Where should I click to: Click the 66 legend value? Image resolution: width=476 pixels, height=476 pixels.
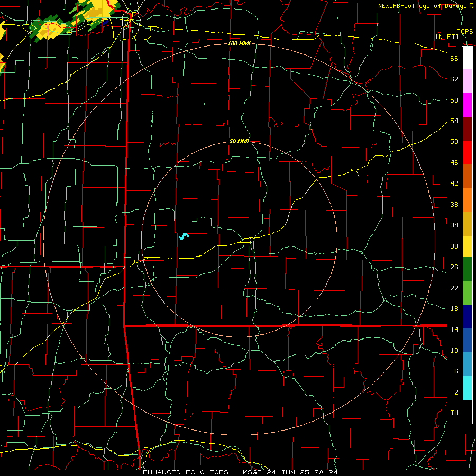click(454, 58)
